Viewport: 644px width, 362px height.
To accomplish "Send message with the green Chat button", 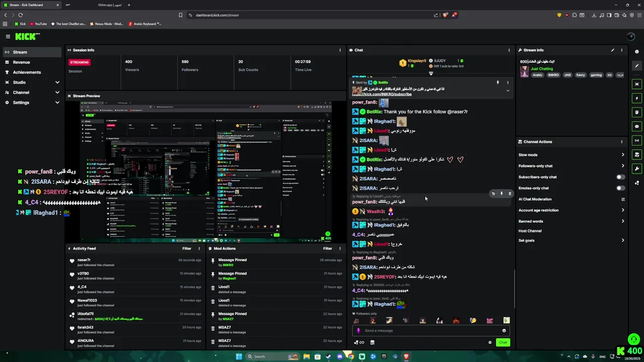I will coord(503,342).
